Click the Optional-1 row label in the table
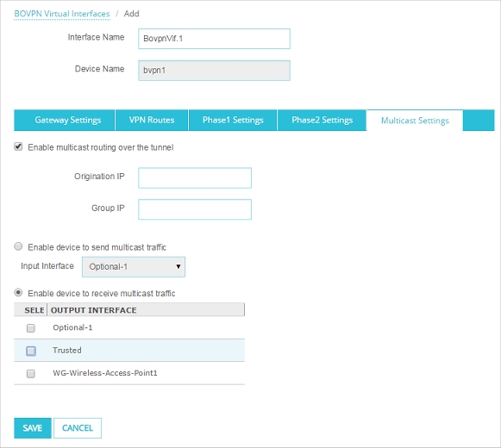The width and height of the screenshot is (501, 448). 72,327
